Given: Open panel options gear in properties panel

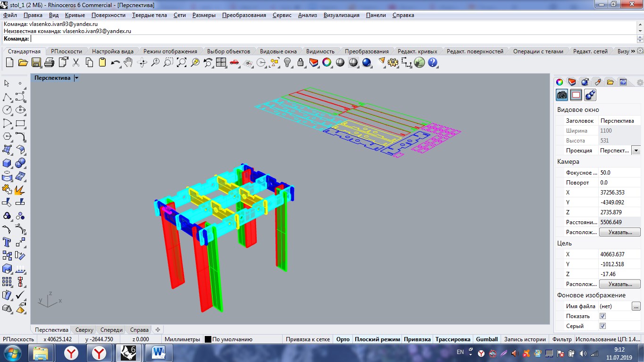Looking at the screenshot, I should pos(640,82).
